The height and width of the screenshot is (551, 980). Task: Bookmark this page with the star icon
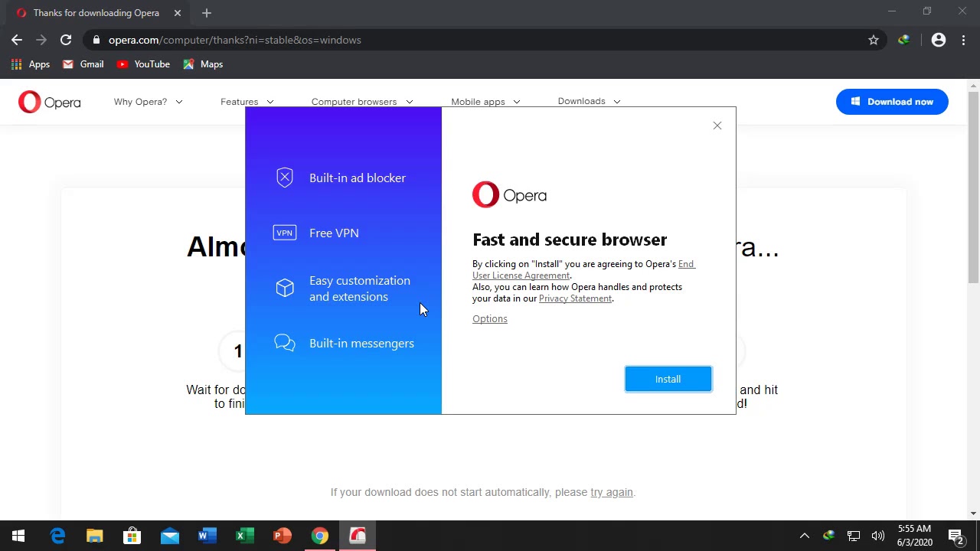(x=874, y=40)
